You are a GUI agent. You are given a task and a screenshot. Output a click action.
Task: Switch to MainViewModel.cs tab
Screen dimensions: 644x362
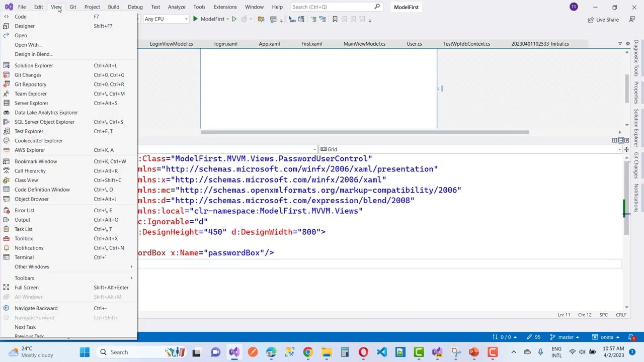point(364,44)
